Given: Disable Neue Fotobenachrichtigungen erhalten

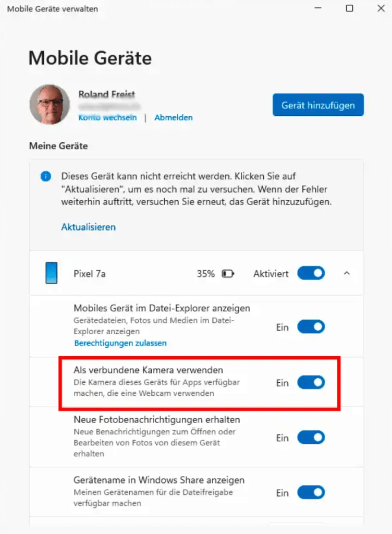Looking at the screenshot, I should [311, 438].
